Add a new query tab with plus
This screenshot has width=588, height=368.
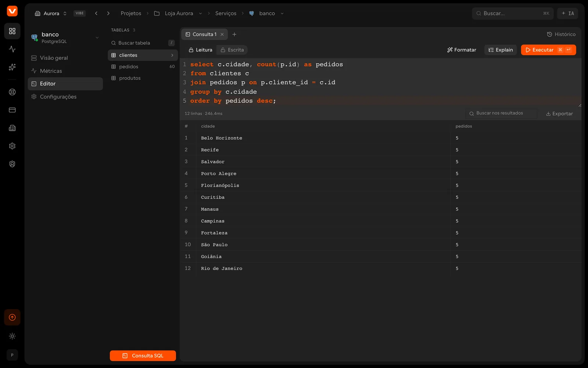pyautogui.click(x=234, y=34)
